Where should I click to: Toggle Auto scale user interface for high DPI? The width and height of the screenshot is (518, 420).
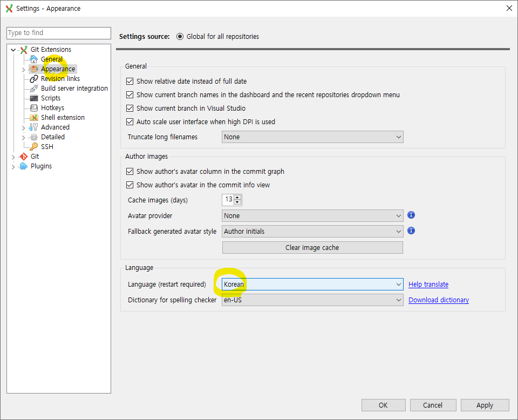tap(130, 122)
